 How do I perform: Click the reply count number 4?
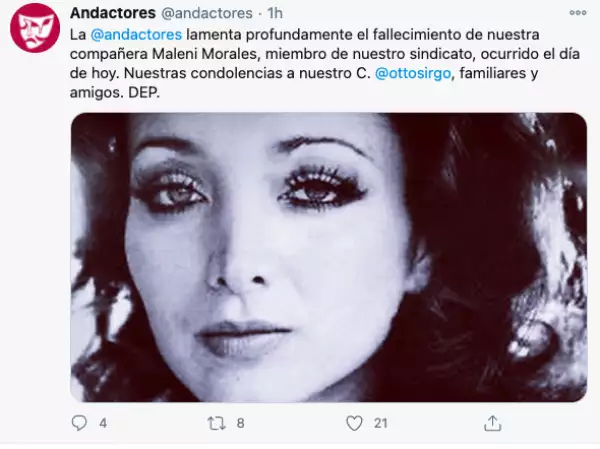[103, 423]
